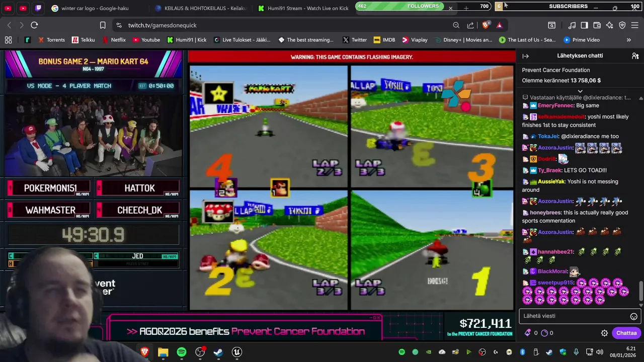Click chat username AussieYak
The image size is (644, 362).
coord(552,182)
